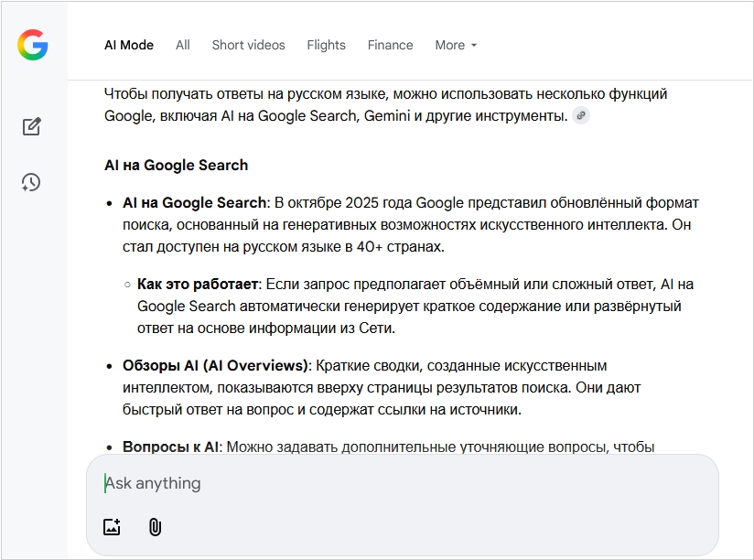Switch to the Finance tab
Viewport: 754px width, 560px height.
(390, 45)
